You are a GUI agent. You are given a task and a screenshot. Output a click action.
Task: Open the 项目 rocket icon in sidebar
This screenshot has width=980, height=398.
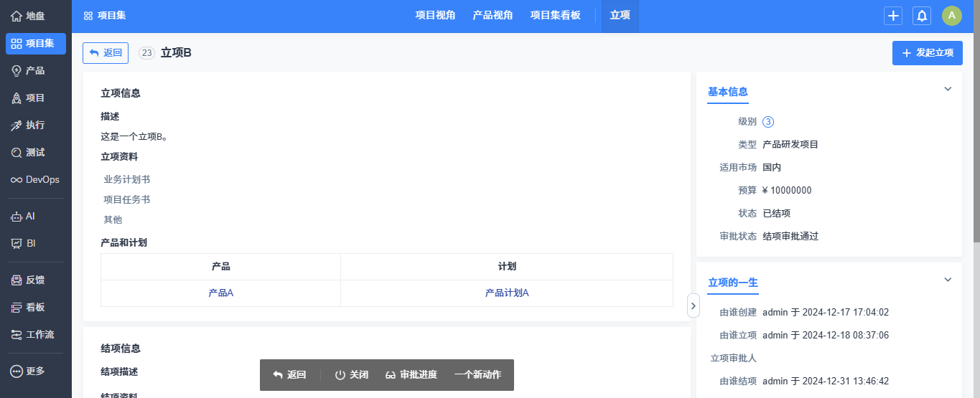(x=16, y=98)
